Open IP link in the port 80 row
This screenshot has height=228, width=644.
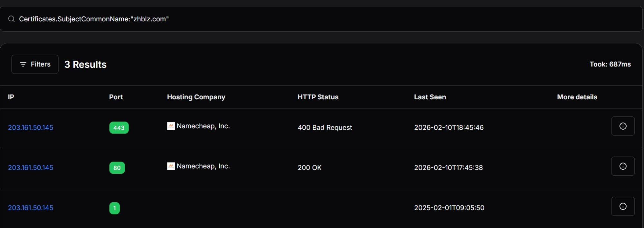click(31, 168)
